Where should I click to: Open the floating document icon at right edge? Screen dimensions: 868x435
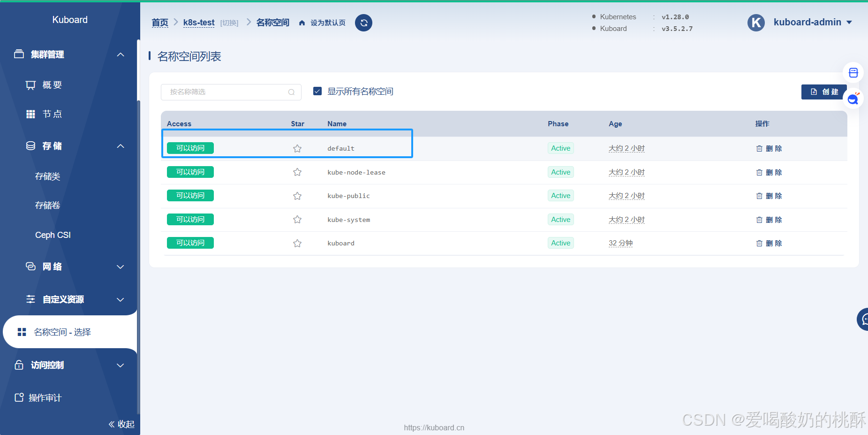pos(853,73)
